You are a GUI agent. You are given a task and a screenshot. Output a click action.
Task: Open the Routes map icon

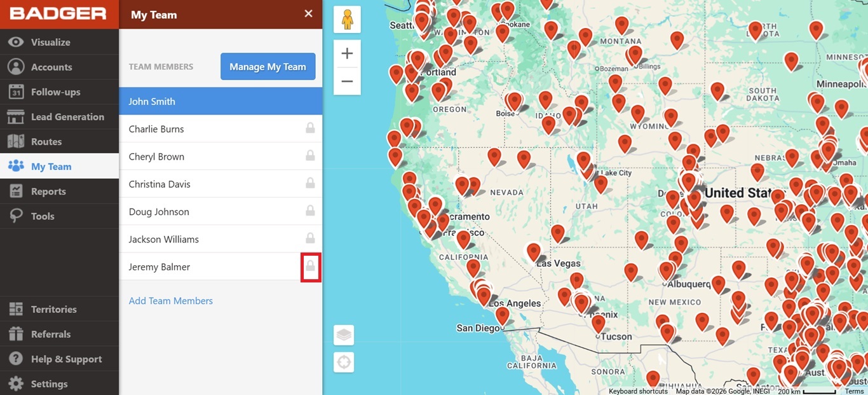coord(16,141)
